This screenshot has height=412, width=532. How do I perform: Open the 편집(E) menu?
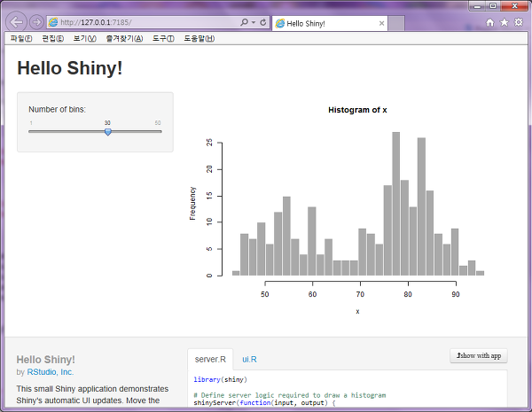[52, 38]
